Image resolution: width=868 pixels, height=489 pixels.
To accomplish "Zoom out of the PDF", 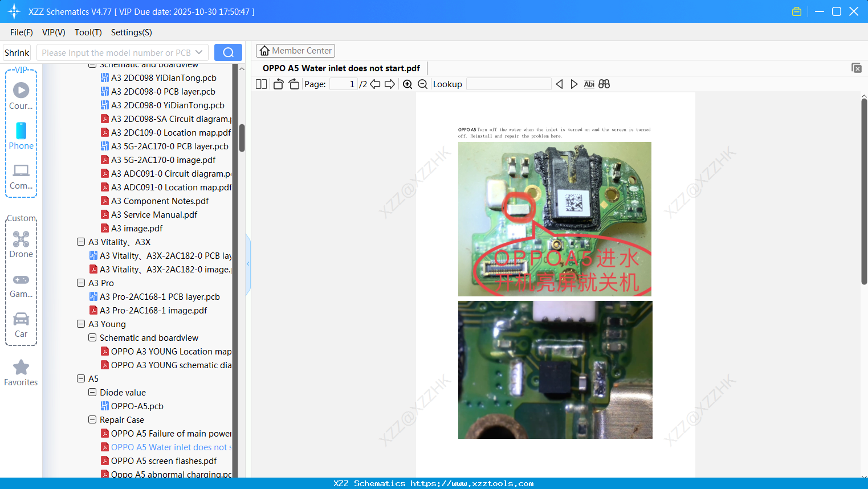I will (x=422, y=84).
